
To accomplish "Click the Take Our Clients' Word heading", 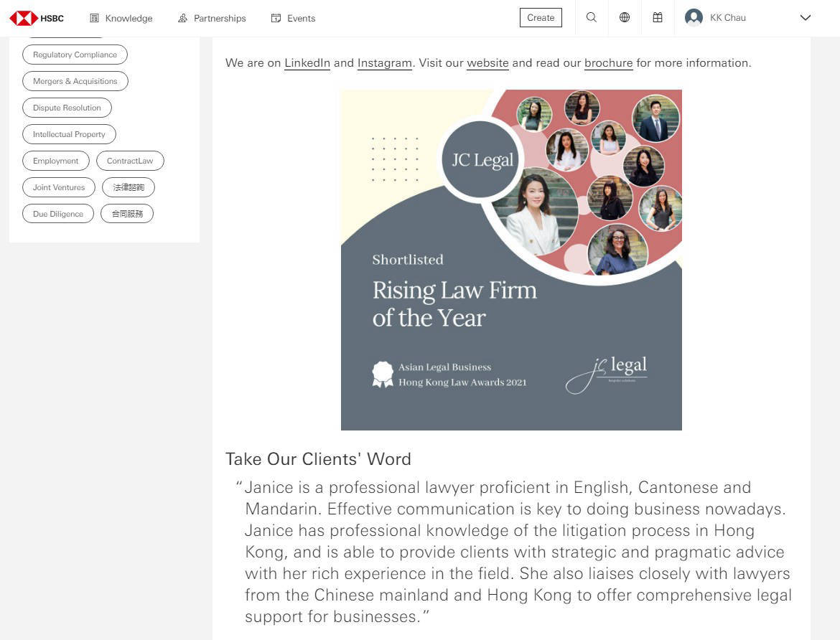I will 318,459.
